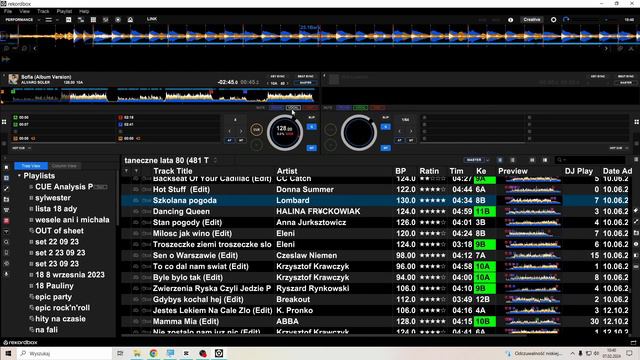
Task: Click deck 1 play/pause button
Action: [x=256, y=144]
